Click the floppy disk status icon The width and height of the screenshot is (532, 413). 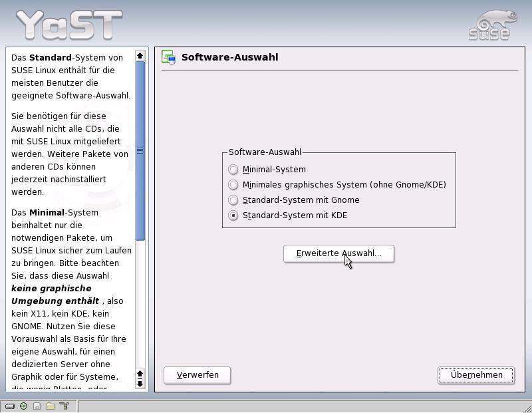37,406
